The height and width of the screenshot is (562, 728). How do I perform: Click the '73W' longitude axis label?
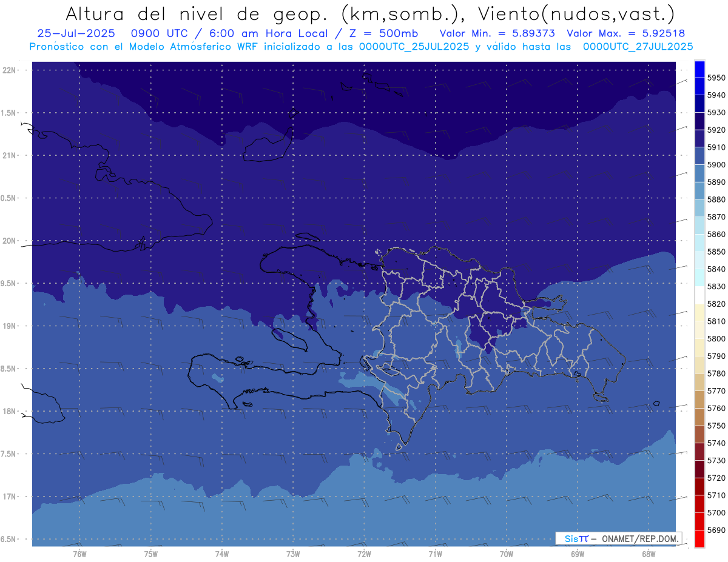coord(293,554)
